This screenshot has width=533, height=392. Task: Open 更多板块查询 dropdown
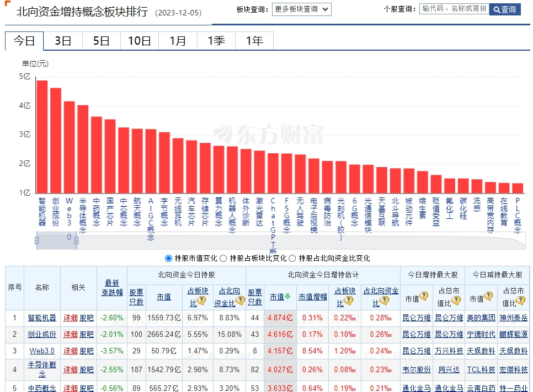(x=301, y=9)
